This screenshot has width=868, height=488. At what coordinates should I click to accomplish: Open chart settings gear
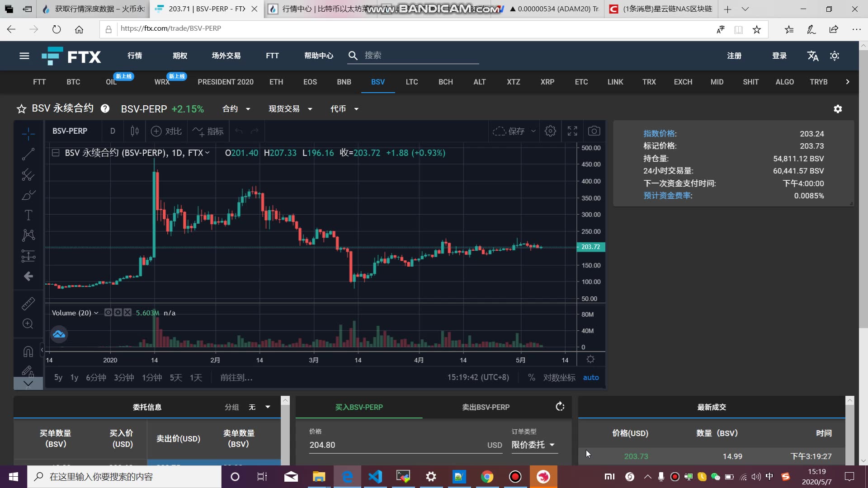(550, 131)
